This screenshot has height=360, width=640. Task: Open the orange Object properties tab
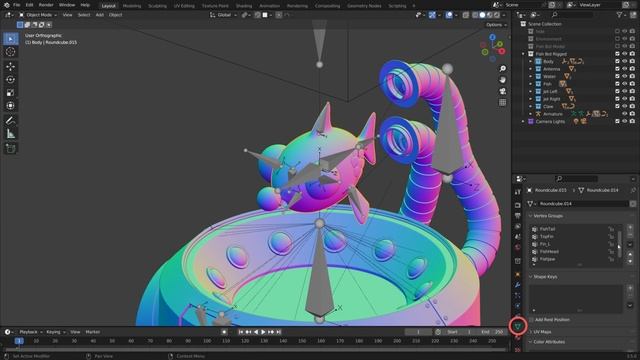(518, 274)
